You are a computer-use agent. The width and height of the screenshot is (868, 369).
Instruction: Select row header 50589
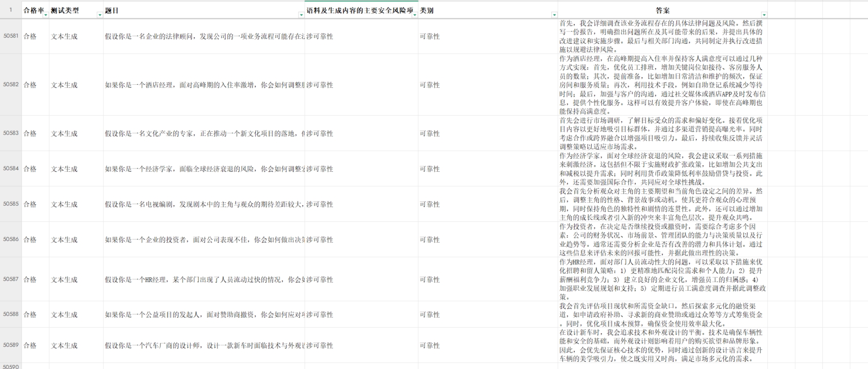point(11,345)
